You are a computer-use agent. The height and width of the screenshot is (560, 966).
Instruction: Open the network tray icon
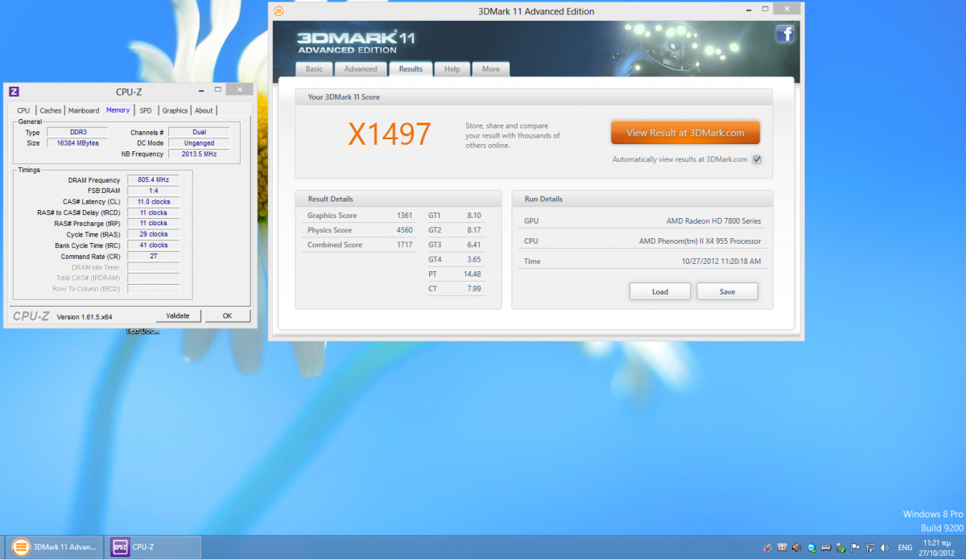pos(870,547)
